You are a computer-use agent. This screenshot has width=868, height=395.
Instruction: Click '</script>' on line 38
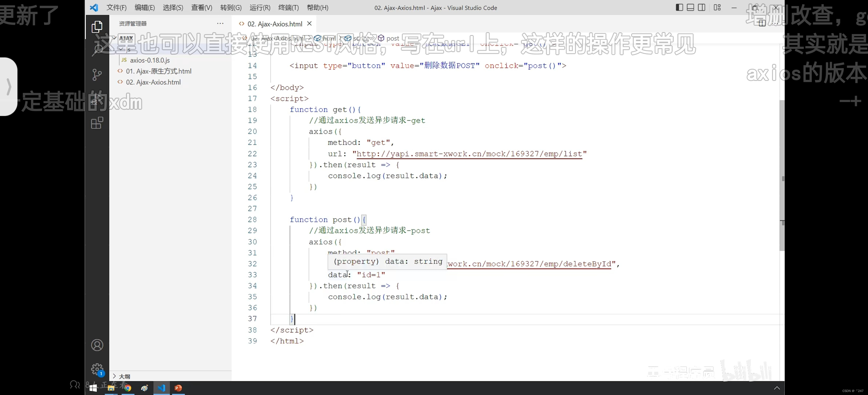[x=292, y=330]
